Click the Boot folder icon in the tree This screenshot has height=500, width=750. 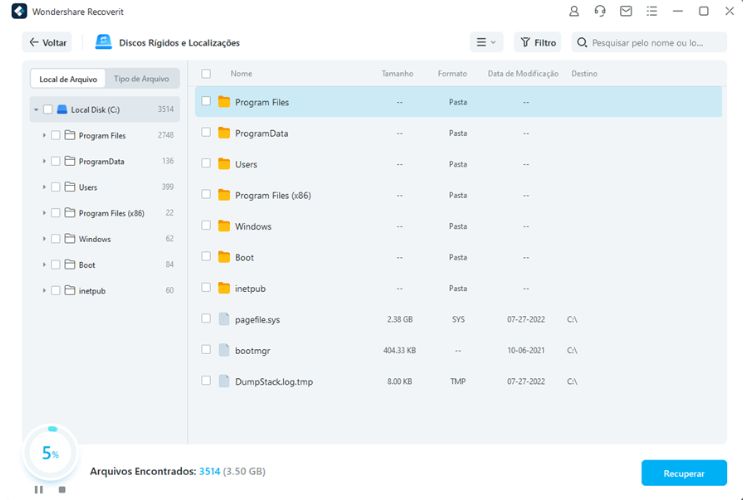[x=70, y=264]
